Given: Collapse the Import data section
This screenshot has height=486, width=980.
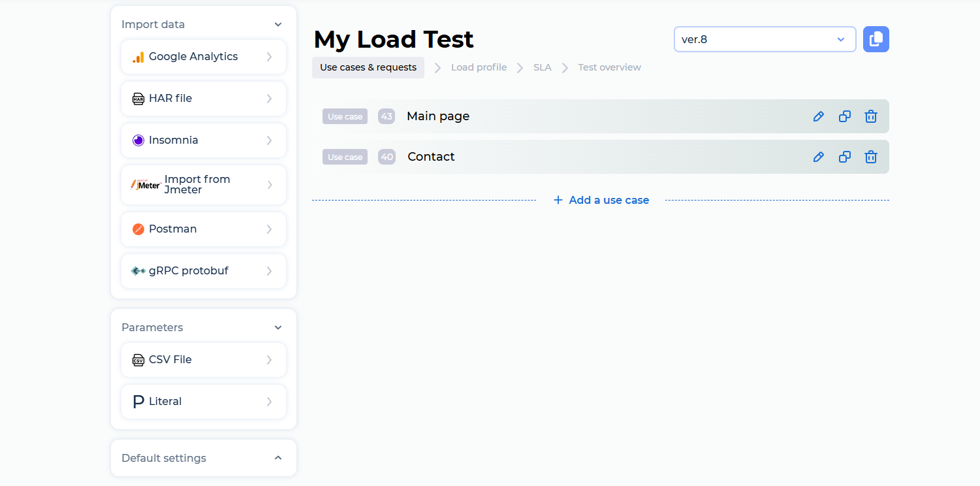Looking at the screenshot, I should click(277, 24).
